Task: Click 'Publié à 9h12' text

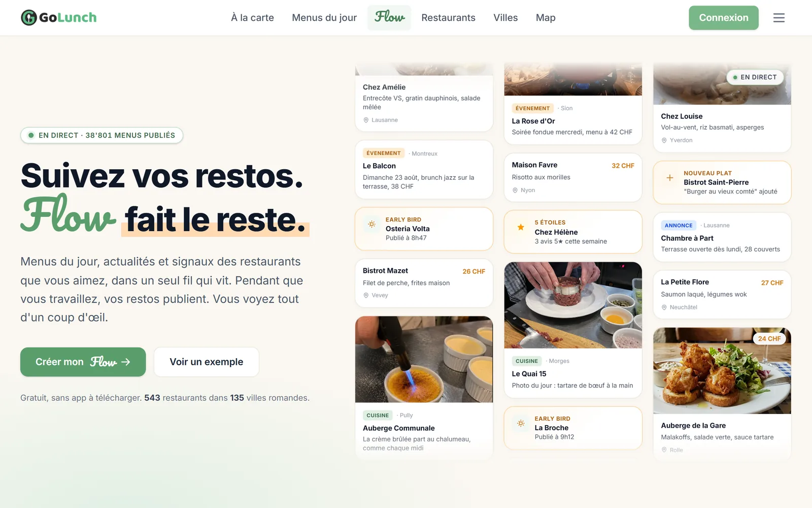Action: coord(554,437)
